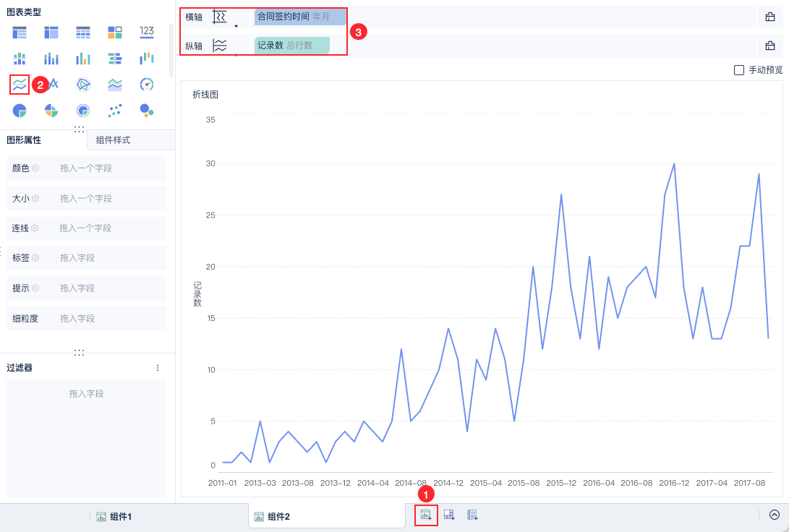
Task: Open color settings gear next to 颜色
Action: 35,168
